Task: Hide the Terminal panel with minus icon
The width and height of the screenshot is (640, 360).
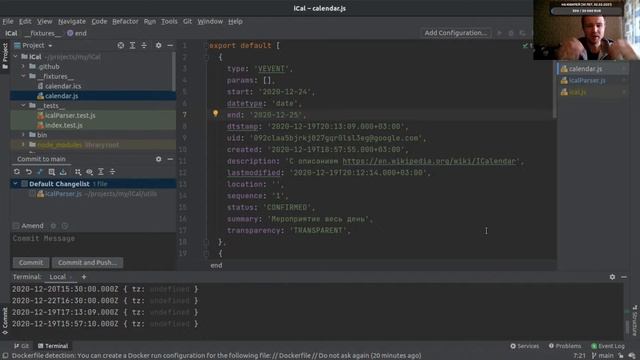Action: pos(624,277)
